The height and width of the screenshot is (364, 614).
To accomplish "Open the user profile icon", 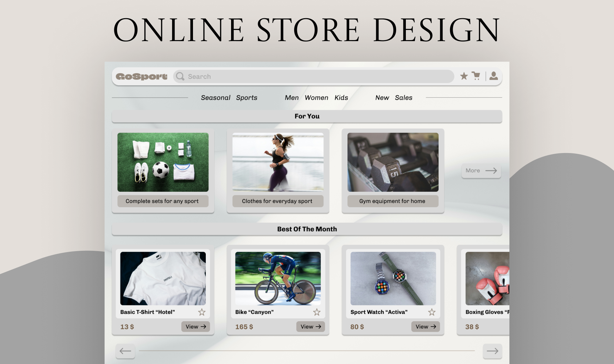I will tap(494, 76).
